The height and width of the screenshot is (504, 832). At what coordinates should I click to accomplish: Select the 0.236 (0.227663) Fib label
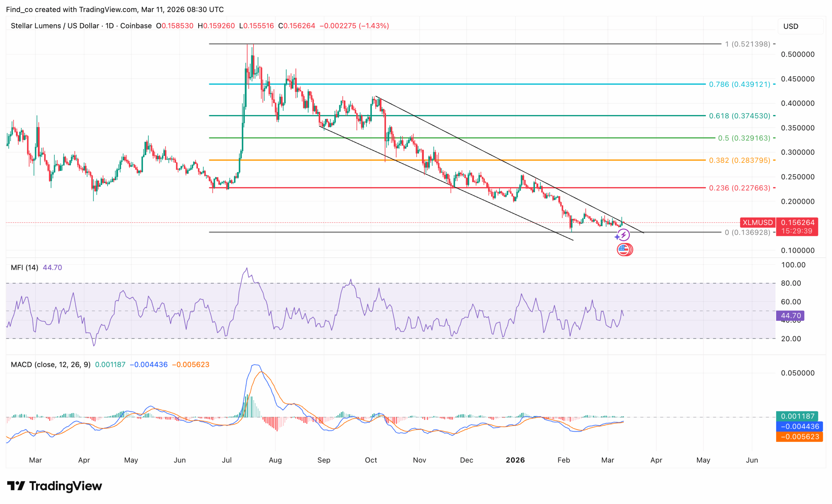(x=739, y=188)
